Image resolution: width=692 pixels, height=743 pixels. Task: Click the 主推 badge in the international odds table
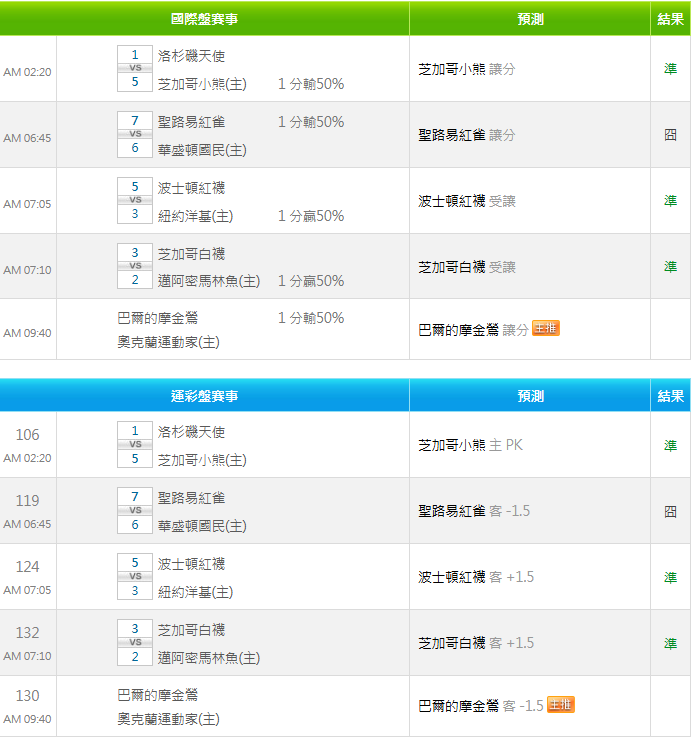tap(546, 328)
